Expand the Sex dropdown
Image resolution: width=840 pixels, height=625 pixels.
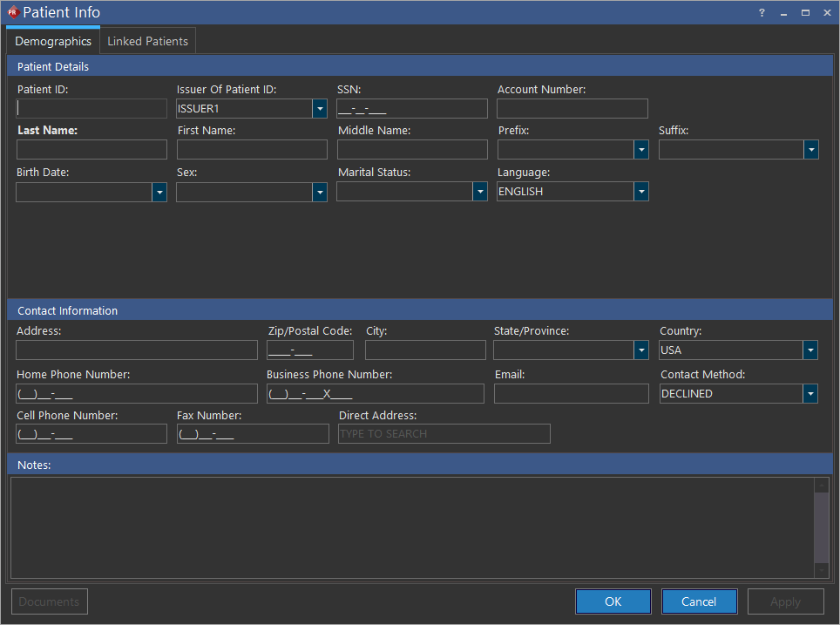point(320,192)
